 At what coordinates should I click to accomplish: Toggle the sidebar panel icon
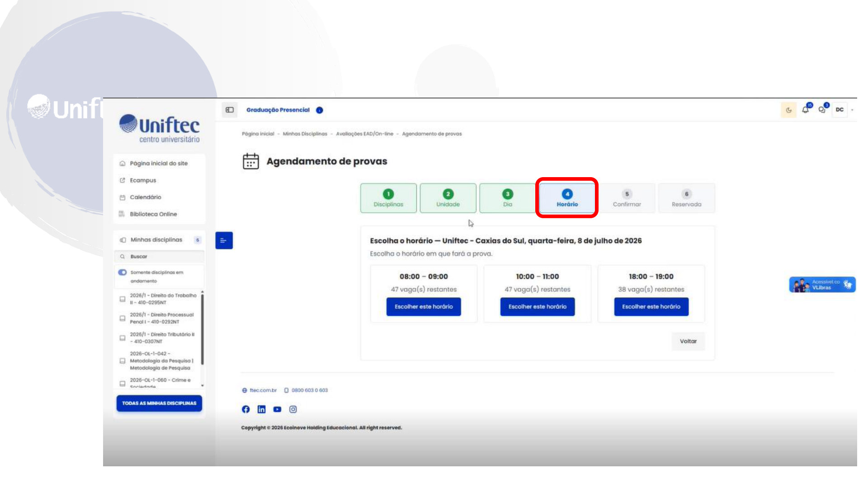point(230,110)
